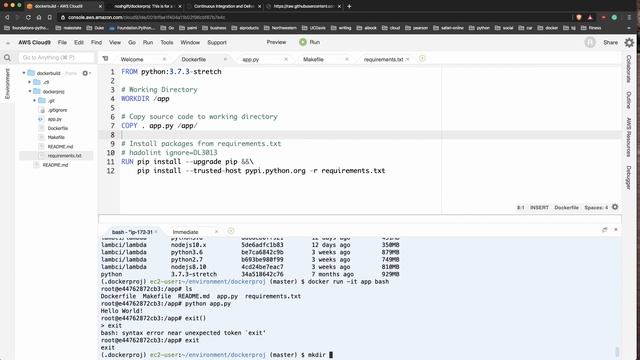Select .gitignore in the file tree

point(57,110)
